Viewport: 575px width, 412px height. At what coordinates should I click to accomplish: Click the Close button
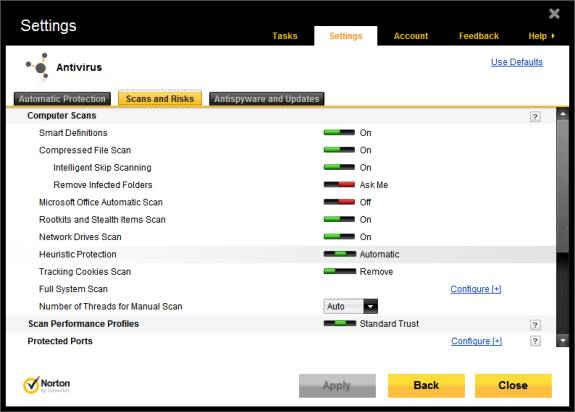tap(513, 386)
